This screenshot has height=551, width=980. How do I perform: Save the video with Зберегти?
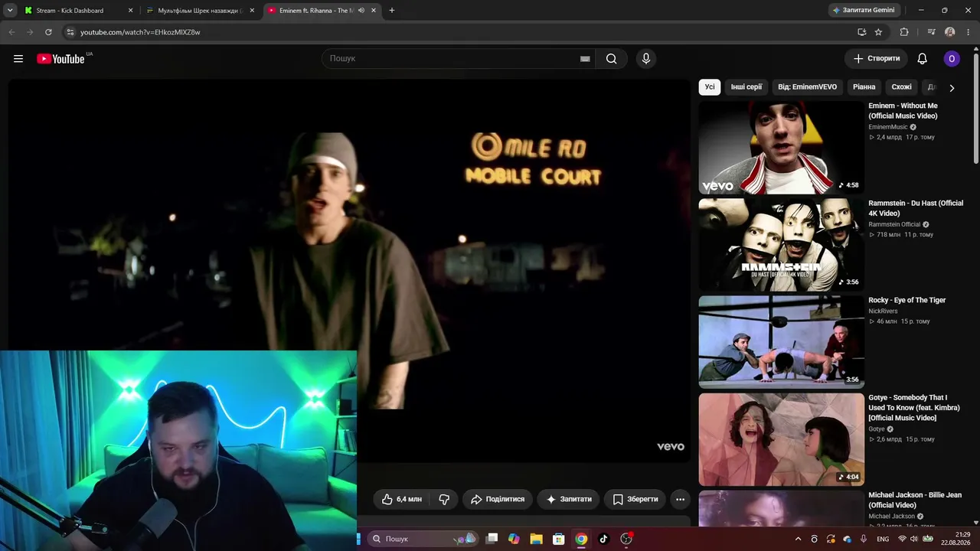coord(635,499)
